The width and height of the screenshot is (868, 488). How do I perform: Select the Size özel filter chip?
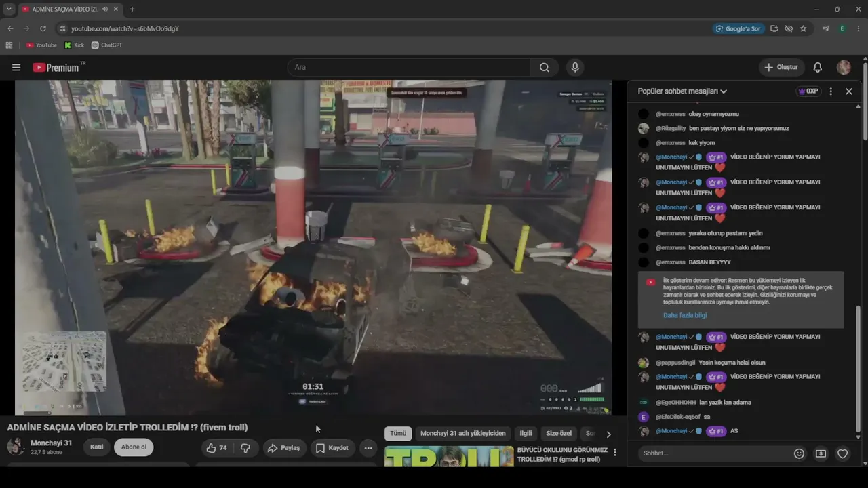[x=559, y=434]
